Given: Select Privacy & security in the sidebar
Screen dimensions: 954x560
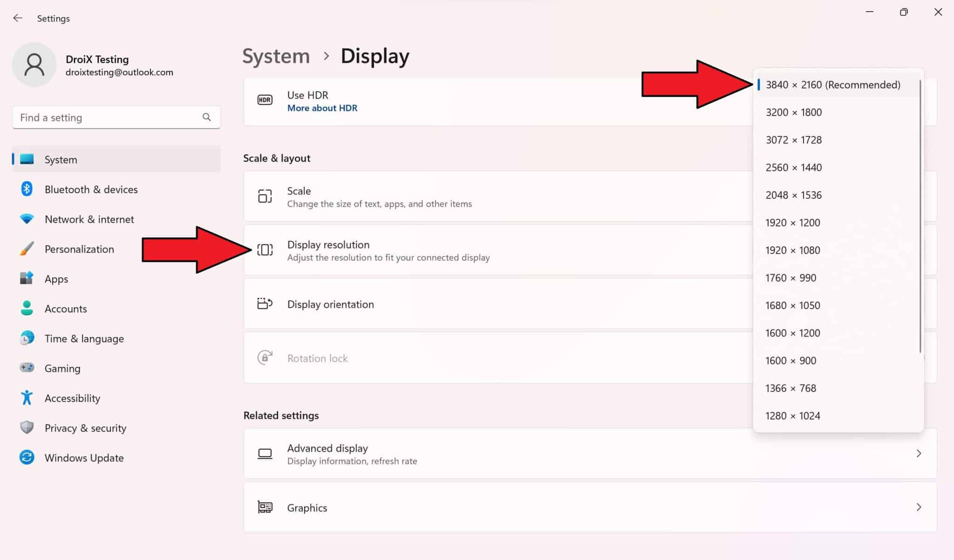Looking at the screenshot, I should click(x=85, y=427).
